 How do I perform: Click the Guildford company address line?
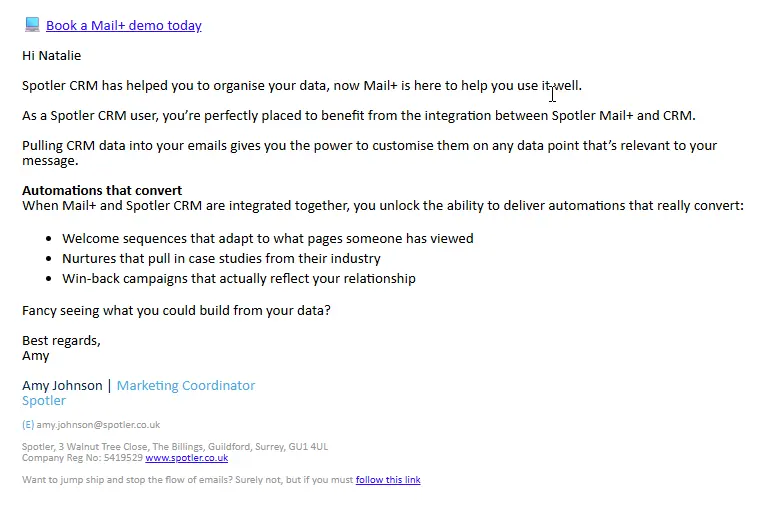(175, 447)
